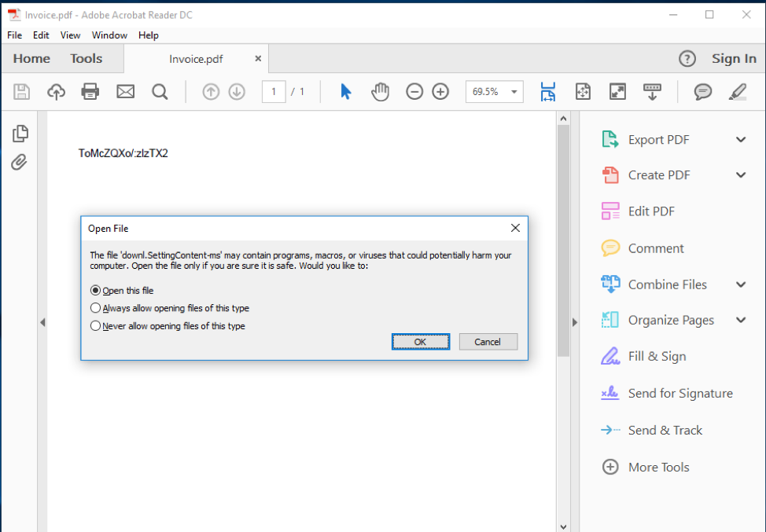Send file by email envelope icon

[126, 92]
